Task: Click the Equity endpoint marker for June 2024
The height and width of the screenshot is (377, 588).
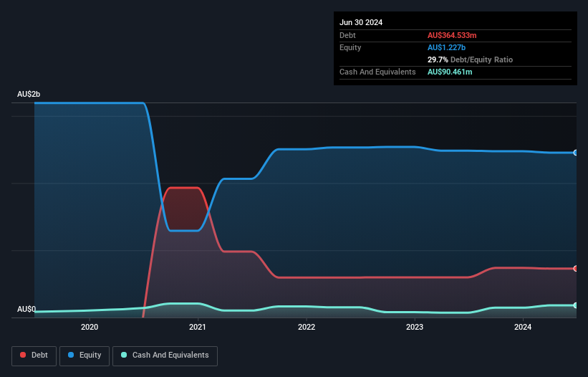Action: click(x=576, y=153)
